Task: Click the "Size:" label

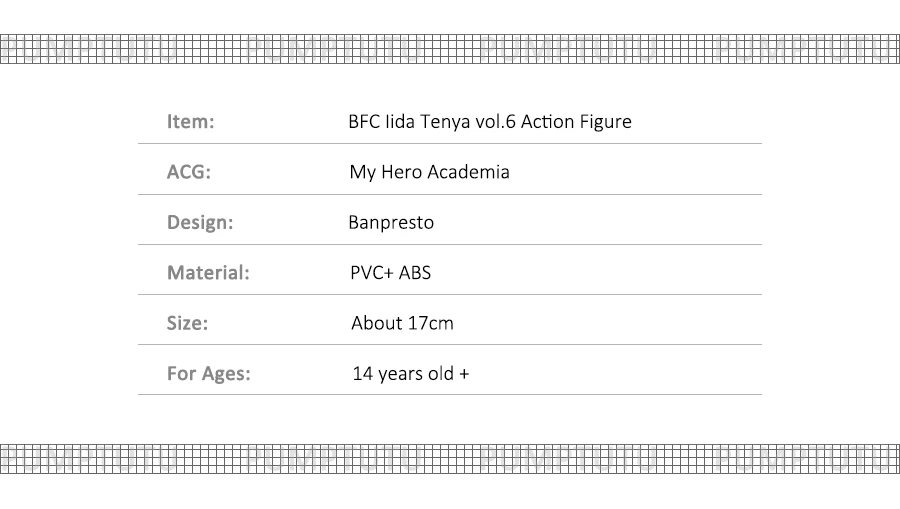Action: coord(188,323)
